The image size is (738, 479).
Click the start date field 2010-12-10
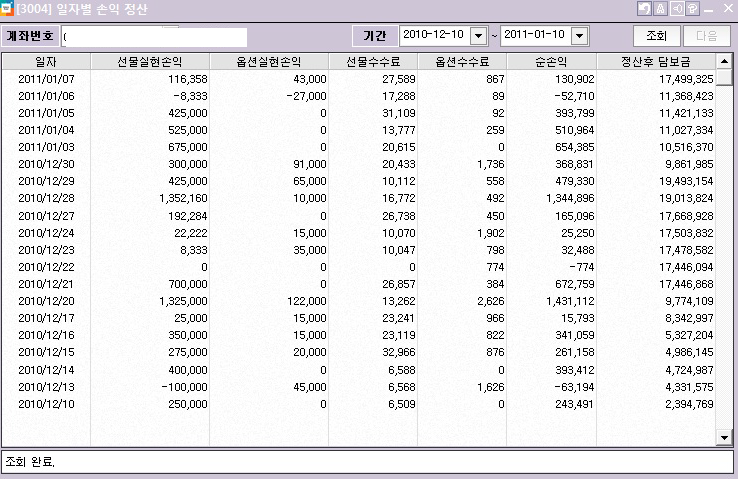(434, 36)
